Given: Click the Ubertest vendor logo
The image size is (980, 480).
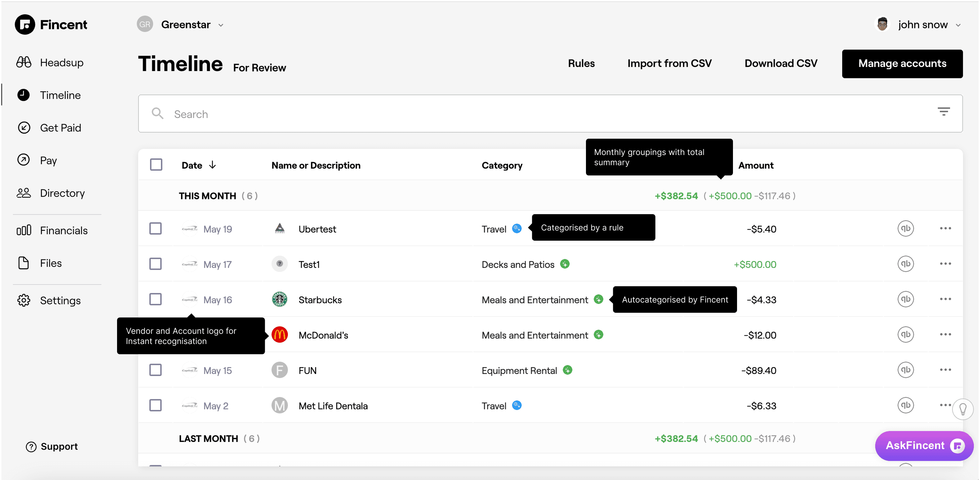Looking at the screenshot, I should [x=280, y=228].
